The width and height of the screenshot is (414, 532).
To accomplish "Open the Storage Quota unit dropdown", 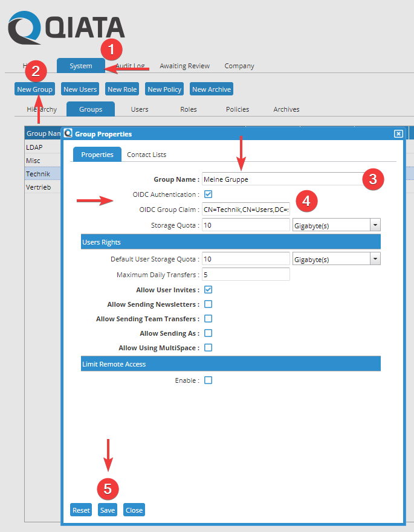I will pyautogui.click(x=375, y=225).
